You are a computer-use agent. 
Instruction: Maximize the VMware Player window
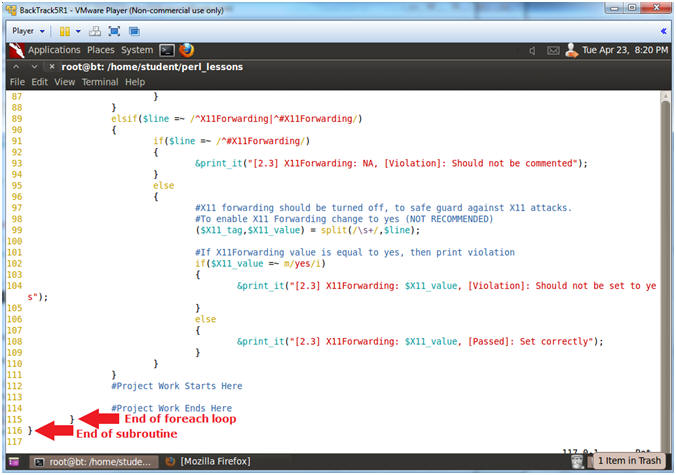[x=632, y=7]
